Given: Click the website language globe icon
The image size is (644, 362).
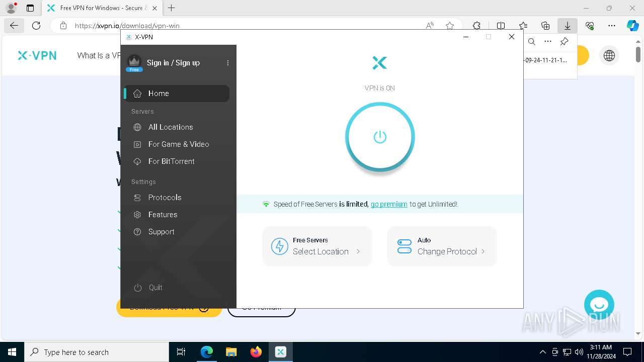Looking at the screenshot, I should pos(609,55).
